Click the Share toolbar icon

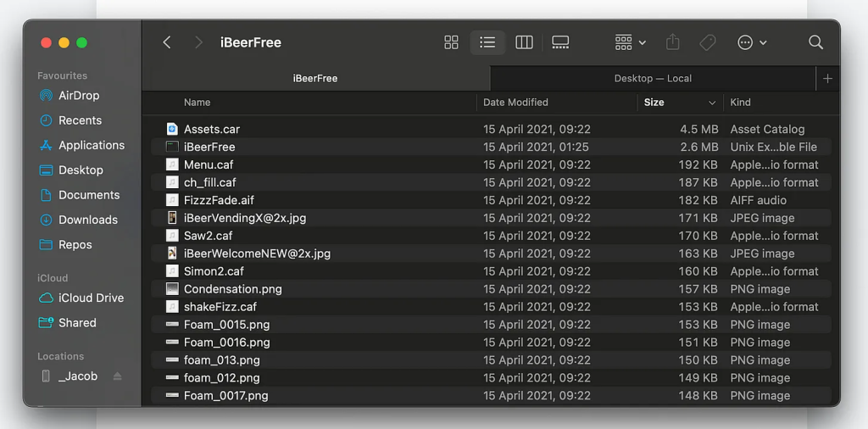(x=673, y=42)
